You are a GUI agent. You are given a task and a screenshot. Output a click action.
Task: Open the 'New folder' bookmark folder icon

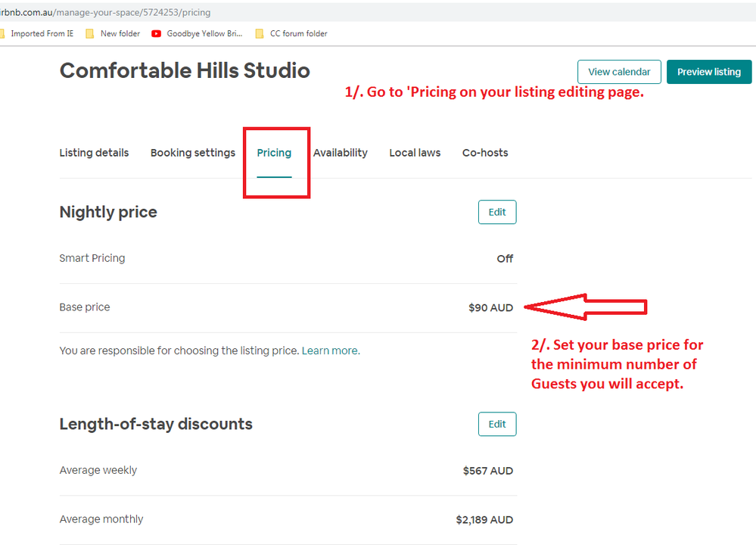[x=90, y=33]
